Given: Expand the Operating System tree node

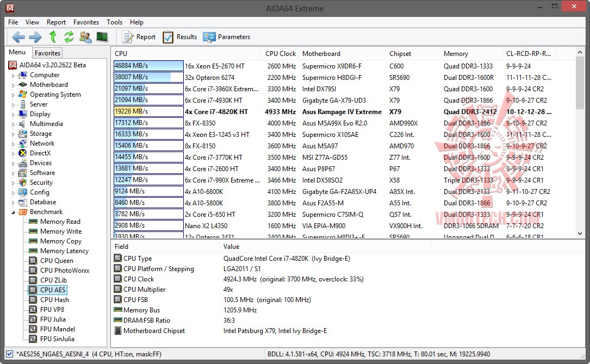Looking at the screenshot, I should [x=13, y=95].
